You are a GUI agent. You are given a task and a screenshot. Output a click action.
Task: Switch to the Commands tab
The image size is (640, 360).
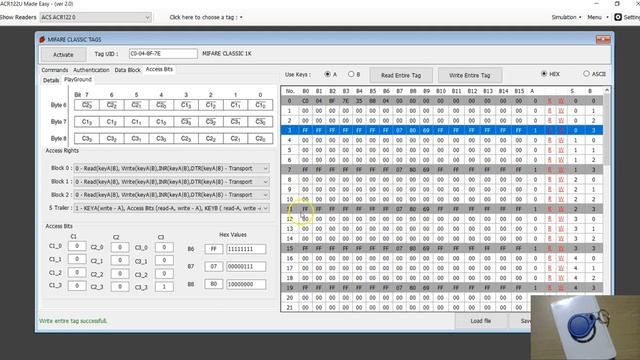click(55, 70)
